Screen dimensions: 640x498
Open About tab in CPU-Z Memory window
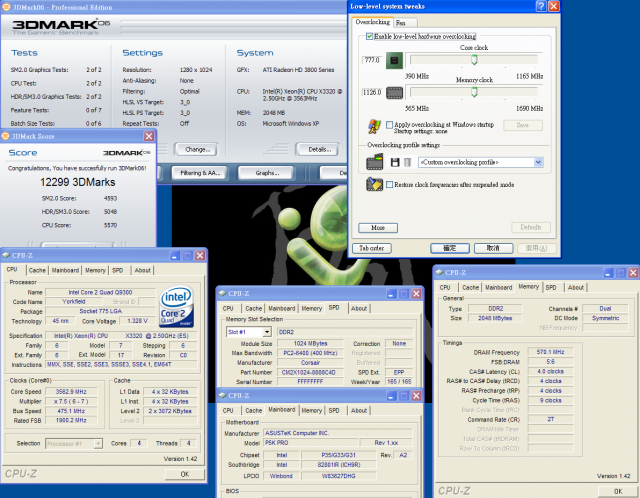(x=576, y=287)
